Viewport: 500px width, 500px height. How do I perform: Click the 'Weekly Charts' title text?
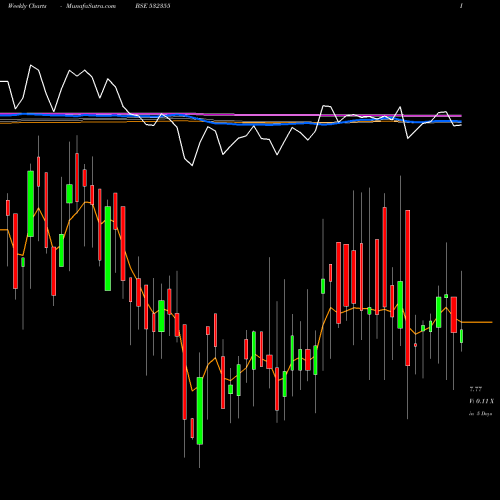click(27, 6)
